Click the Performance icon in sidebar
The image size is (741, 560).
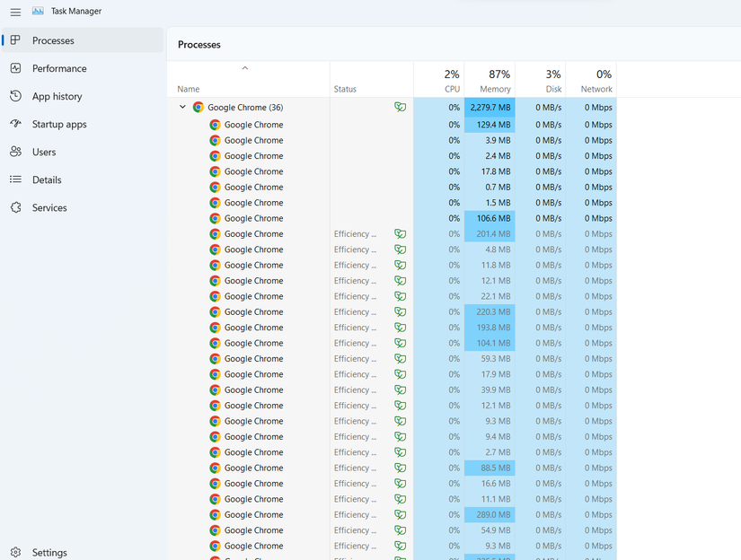(15, 68)
